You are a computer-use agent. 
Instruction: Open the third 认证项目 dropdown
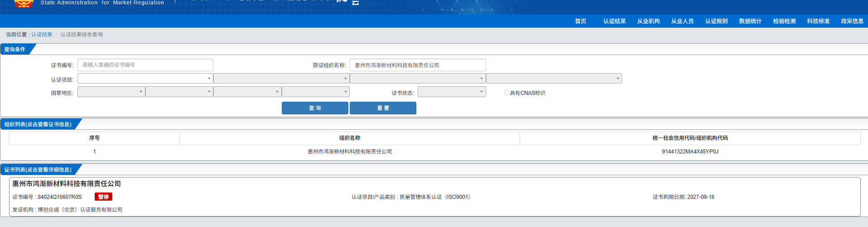[418, 79]
